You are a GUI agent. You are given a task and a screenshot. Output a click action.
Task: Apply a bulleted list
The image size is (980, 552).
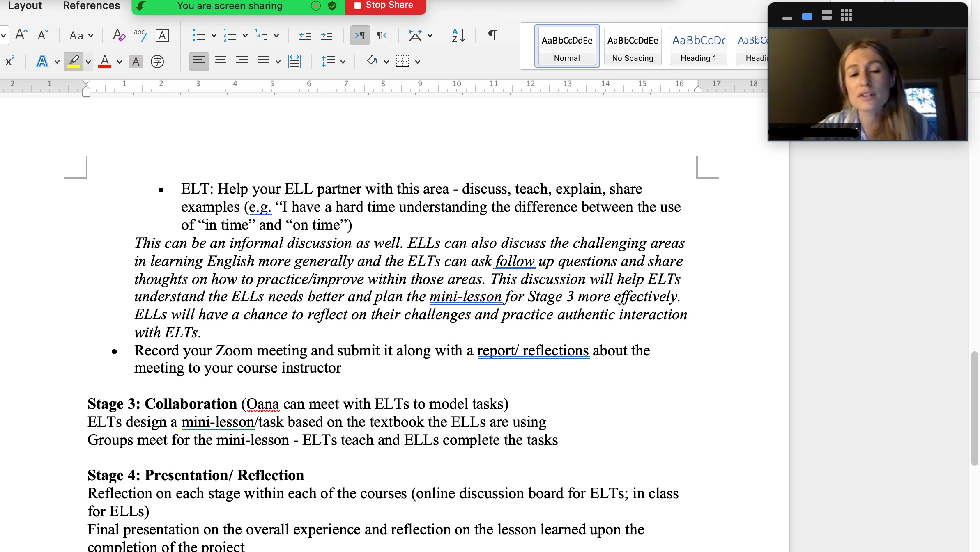pos(199,35)
